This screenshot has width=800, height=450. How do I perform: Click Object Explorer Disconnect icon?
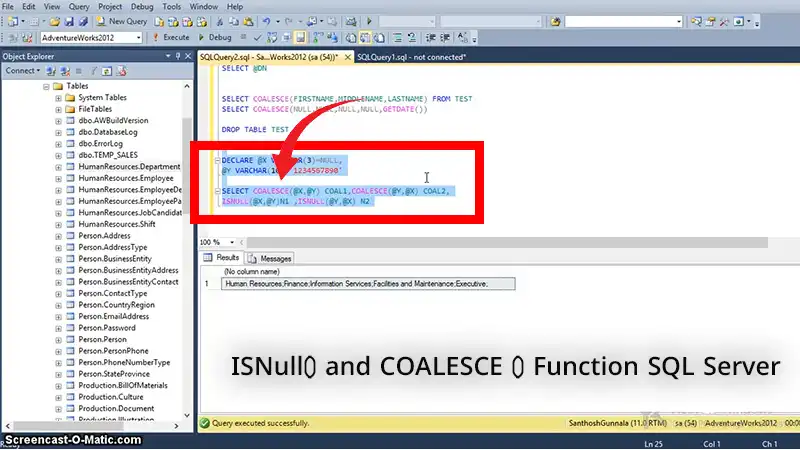pos(65,71)
